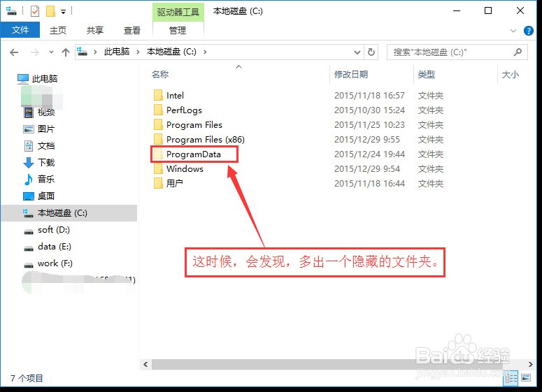Select 本地磁盘 (C:) in navigation pane
This screenshot has width=542, height=392.
69,213
